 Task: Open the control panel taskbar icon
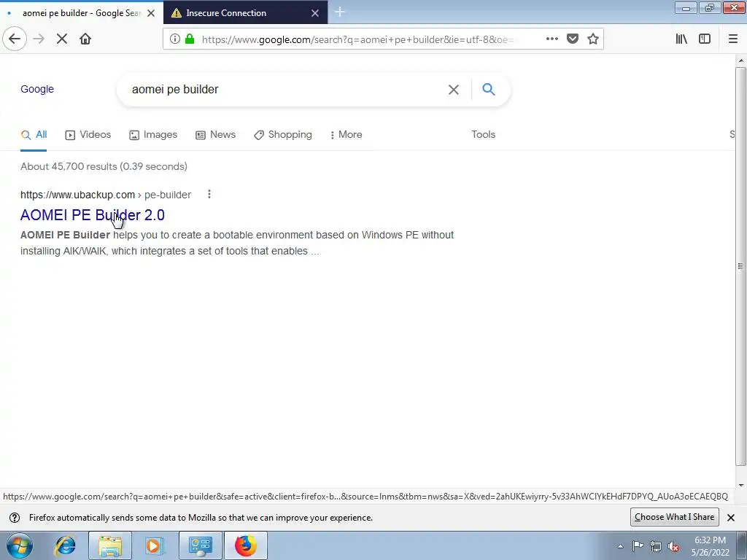(200, 545)
